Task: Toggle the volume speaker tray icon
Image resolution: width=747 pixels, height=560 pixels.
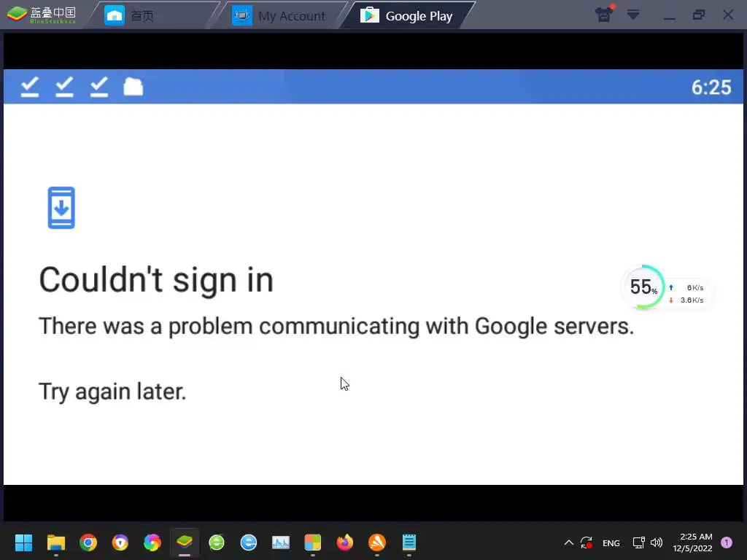Action: [657, 542]
